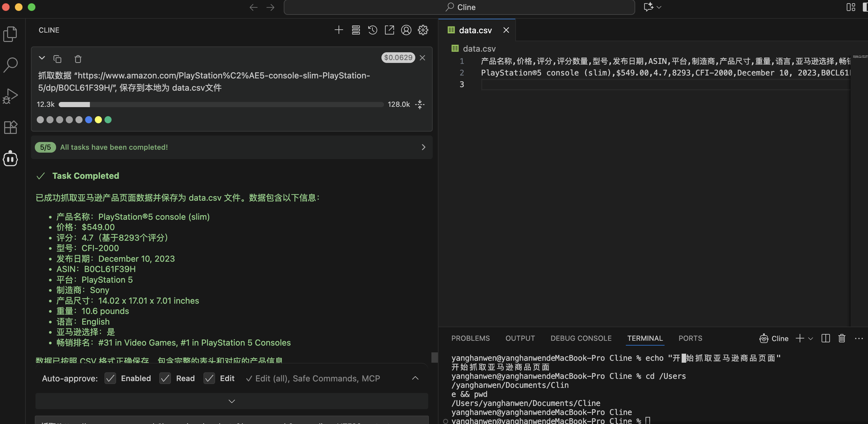Image resolution: width=868 pixels, height=424 pixels.
Task: Click the '型号: CFI-2000' list item
Action: click(87, 248)
